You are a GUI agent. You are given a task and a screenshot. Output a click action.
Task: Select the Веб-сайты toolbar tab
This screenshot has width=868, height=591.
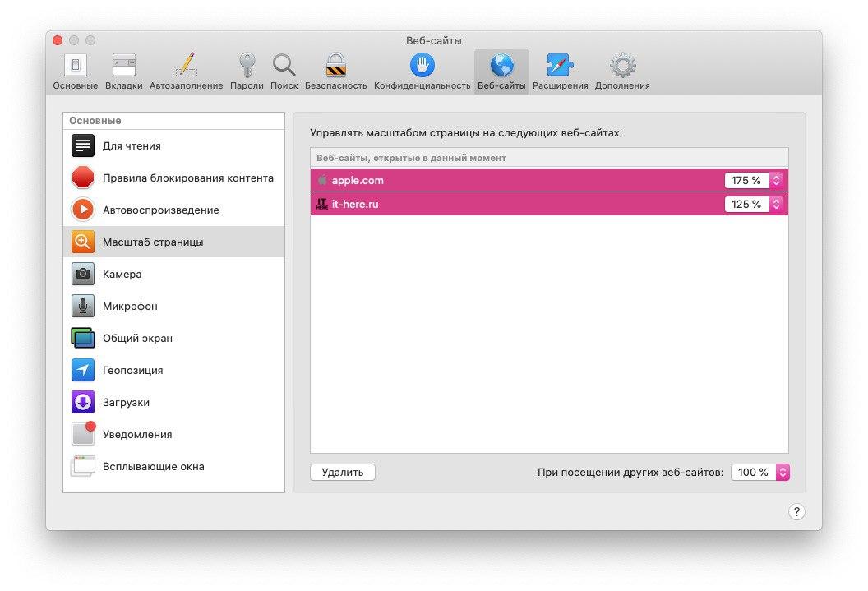pyautogui.click(x=501, y=71)
